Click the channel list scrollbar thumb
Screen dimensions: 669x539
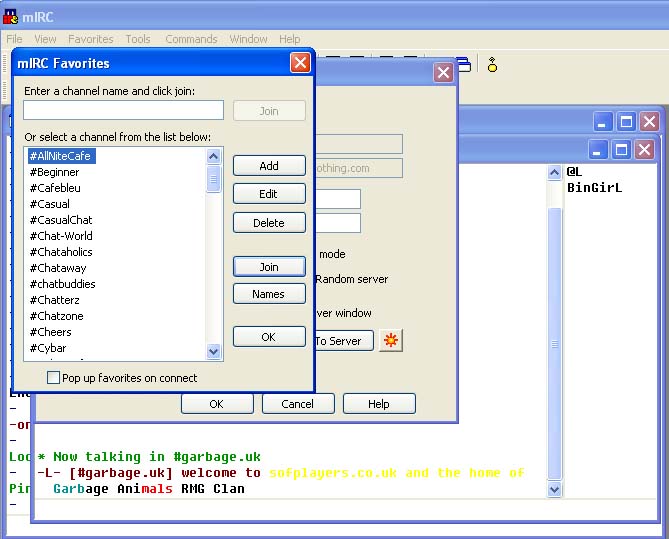pos(213,179)
